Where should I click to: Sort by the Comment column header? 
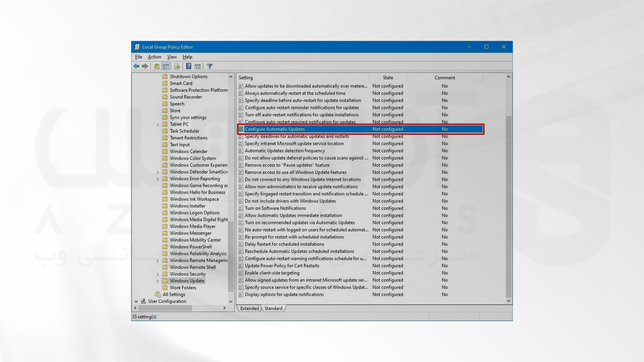[x=445, y=77]
